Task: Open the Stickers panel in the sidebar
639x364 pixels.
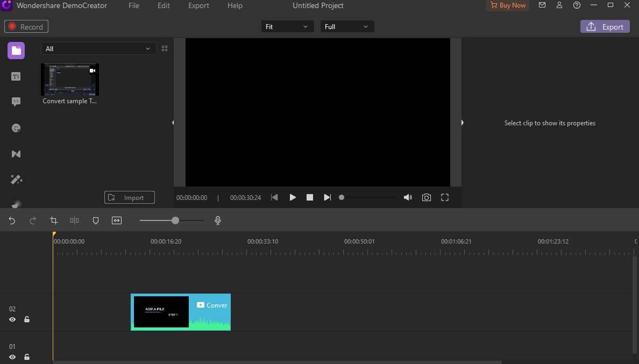Action: point(16,128)
